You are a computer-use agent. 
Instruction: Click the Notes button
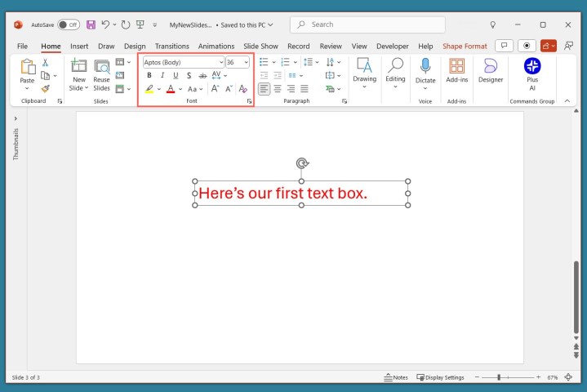click(x=396, y=377)
